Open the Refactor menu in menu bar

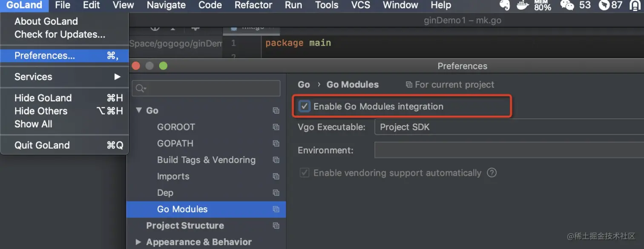253,5
